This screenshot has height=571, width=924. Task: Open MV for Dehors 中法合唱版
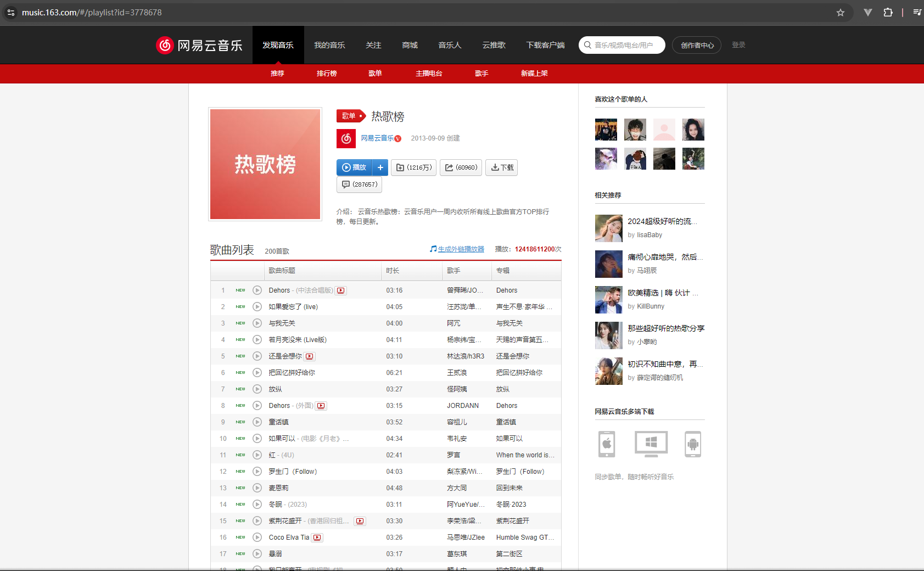click(341, 290)
